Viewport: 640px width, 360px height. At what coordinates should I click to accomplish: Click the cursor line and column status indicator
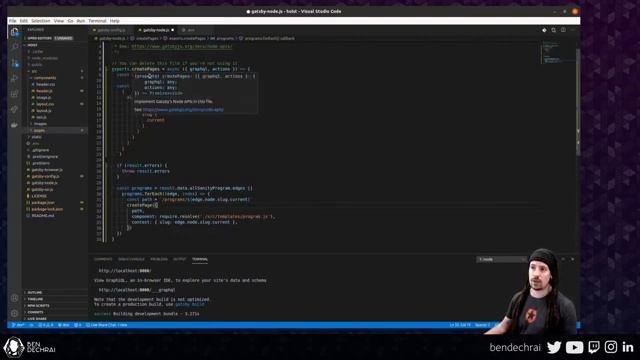click(460, 325)
